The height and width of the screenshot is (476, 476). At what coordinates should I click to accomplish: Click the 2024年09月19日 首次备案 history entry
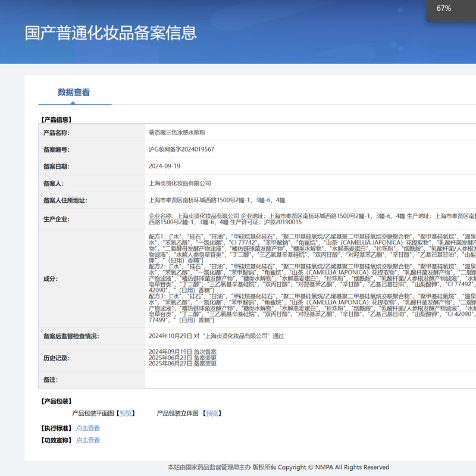pyautogui.click(x=183, y=352)
